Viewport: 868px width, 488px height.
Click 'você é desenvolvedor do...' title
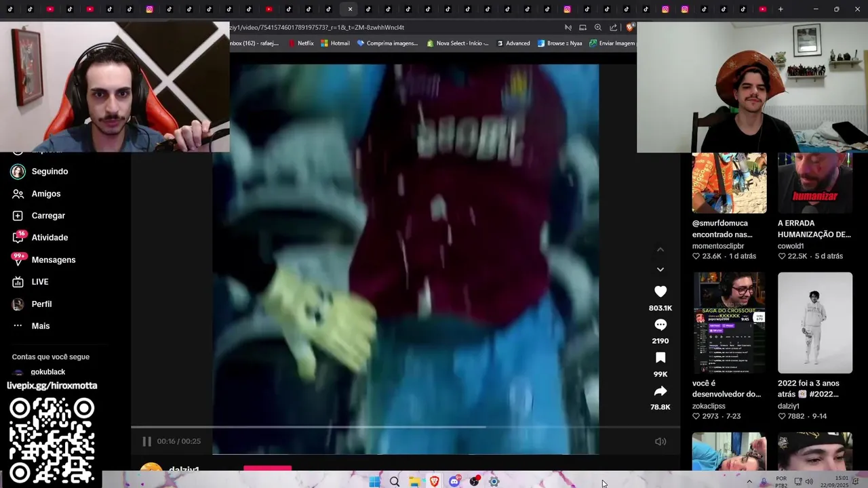726,389
